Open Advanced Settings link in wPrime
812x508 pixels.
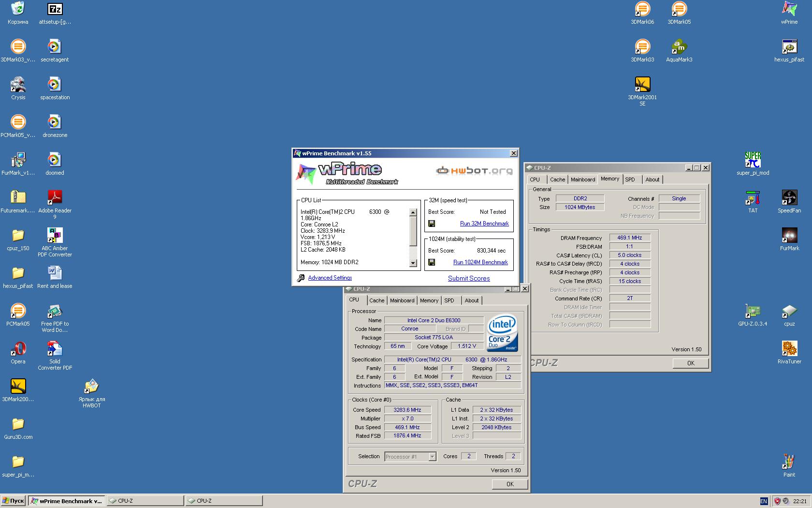tap(330, 278)
